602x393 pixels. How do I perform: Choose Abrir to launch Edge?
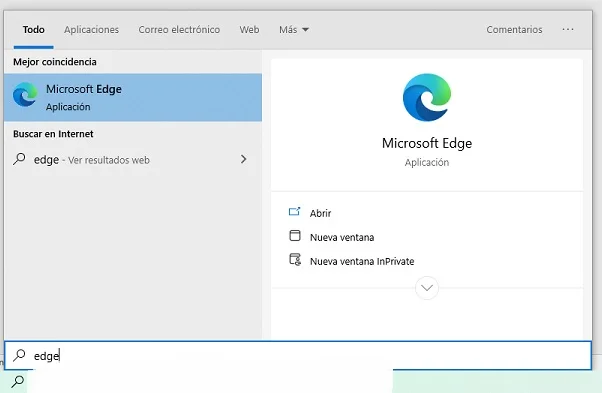click(x=321, y=213)
